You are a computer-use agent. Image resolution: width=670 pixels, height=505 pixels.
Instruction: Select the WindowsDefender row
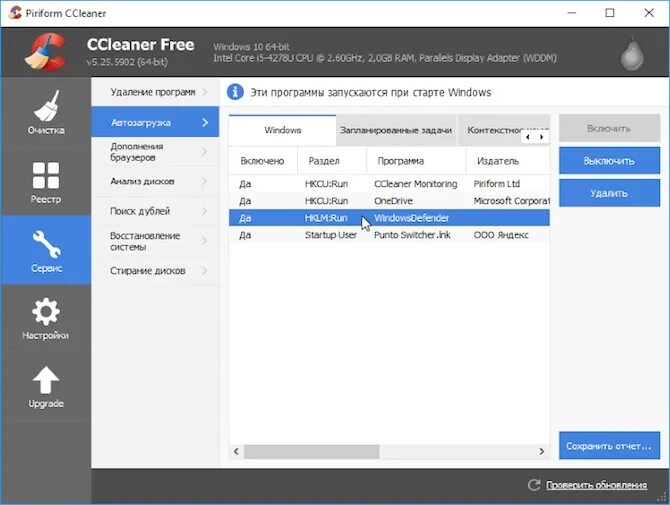tap(389, 218)
